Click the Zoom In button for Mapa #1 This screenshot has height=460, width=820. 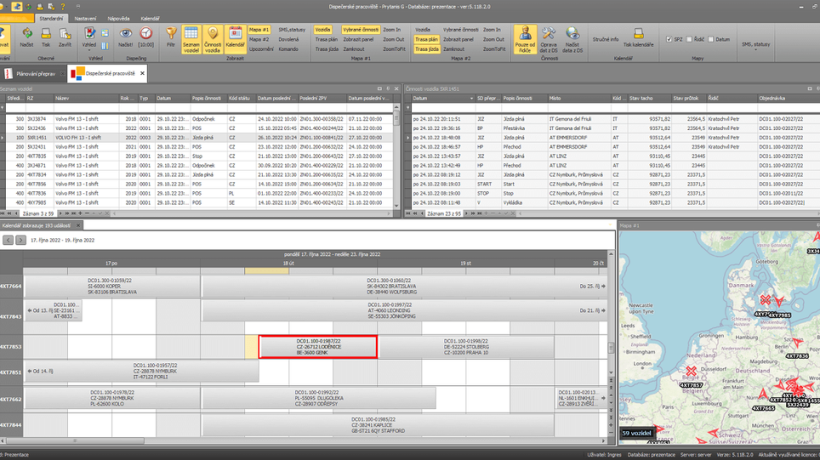[x=391, y=30]
